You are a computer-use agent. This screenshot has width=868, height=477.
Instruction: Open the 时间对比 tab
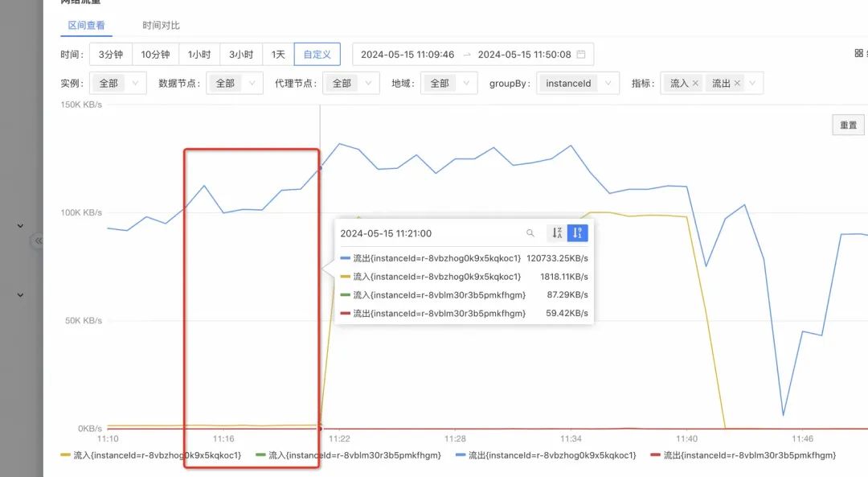pos(161,26)
